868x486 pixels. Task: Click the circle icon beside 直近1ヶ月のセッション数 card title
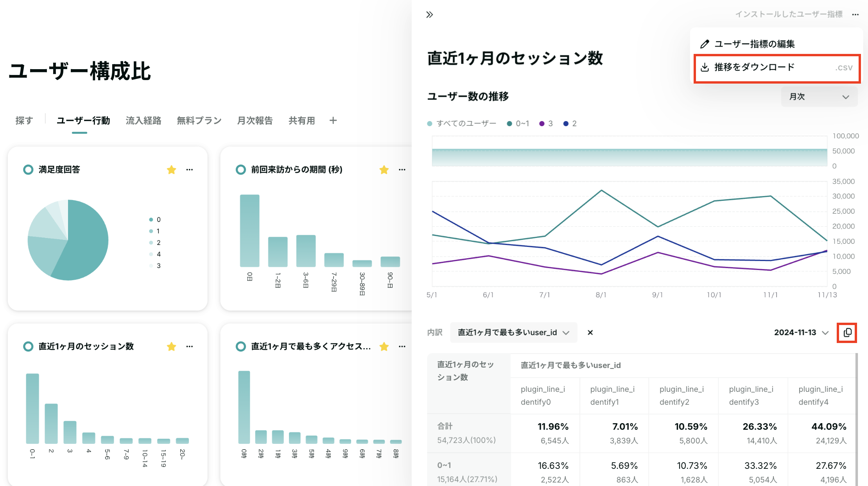click(28, 347)
